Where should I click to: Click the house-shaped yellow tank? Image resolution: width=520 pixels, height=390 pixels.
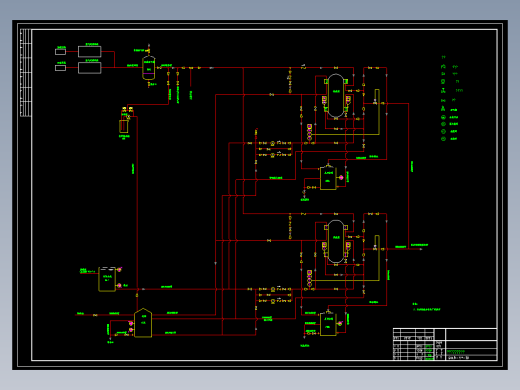[x=143, y=323]
